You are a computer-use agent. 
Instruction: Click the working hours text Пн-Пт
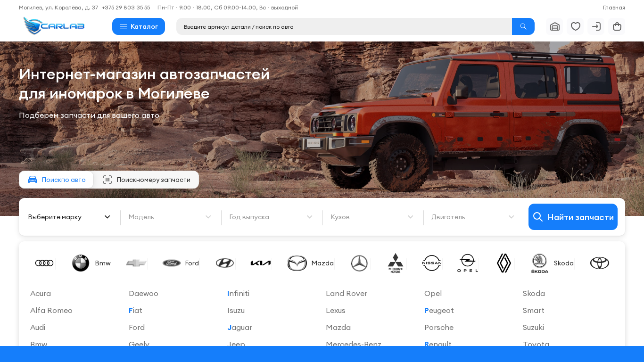228,8
